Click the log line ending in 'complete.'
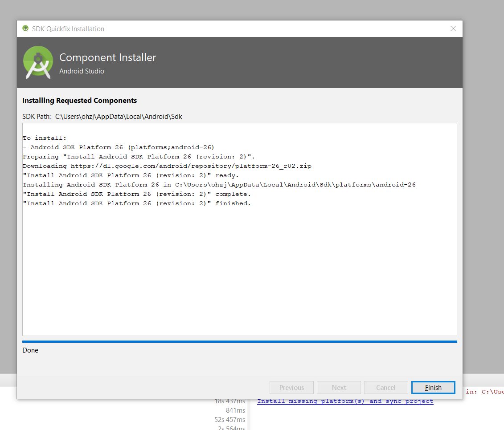Viewport: 504px width, 430px height. [137, 194]
